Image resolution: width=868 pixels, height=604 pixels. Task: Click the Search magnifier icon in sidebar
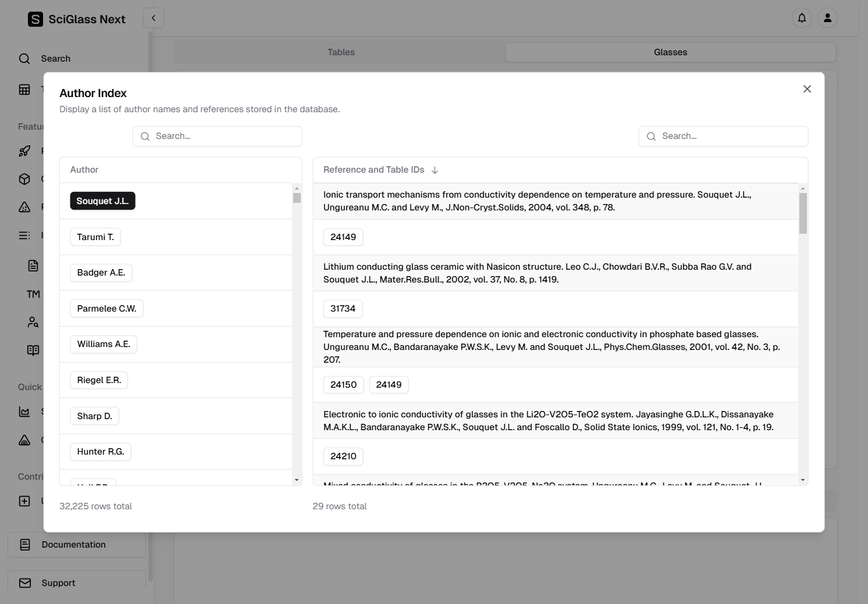[x=24, y=59]
